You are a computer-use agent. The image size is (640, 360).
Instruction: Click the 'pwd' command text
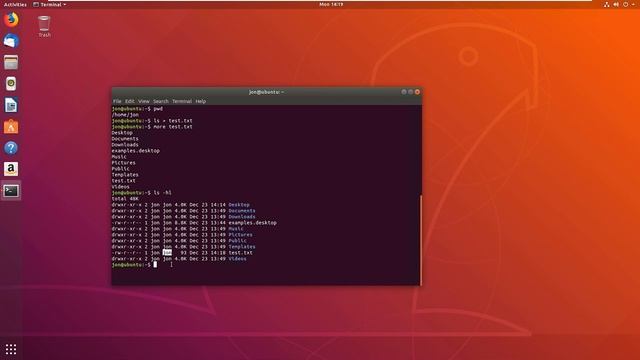tap(158, 109)
